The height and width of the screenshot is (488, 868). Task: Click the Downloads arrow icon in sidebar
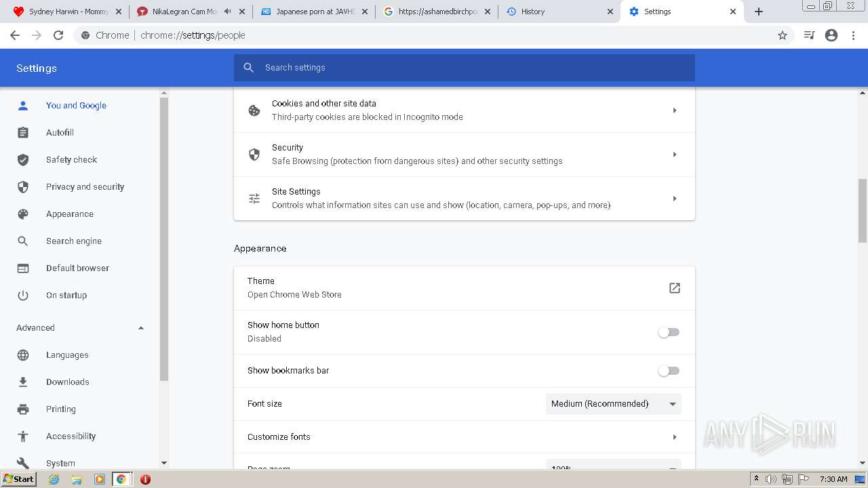point(23,382)
